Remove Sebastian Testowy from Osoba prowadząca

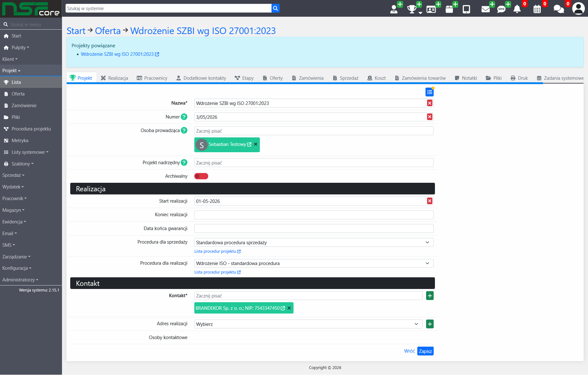[x=256, y=144]
